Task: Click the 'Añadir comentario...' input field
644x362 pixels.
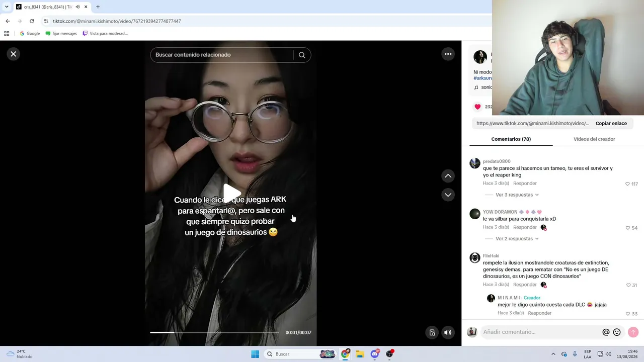Action: (x=540, y=332)
